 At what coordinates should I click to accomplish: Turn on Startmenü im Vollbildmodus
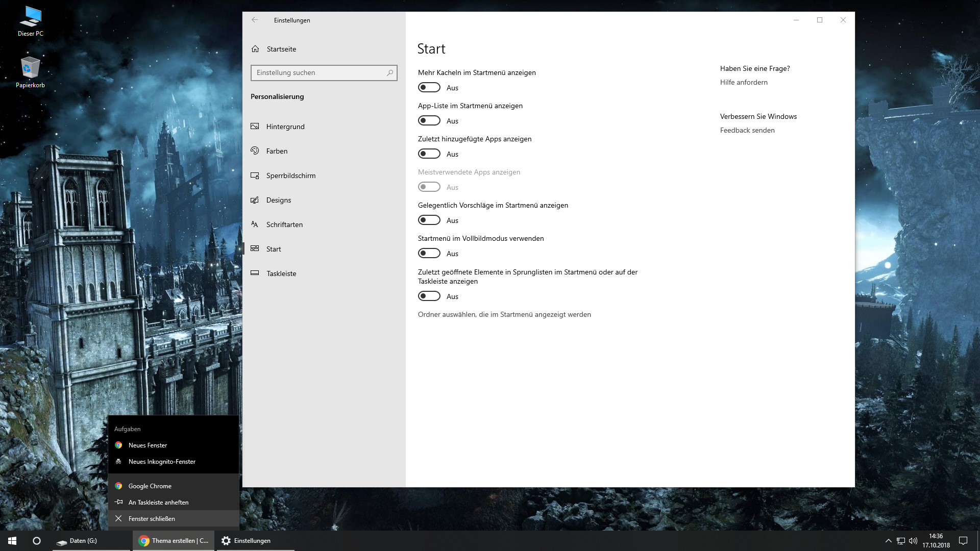click(x=429, y=253)
